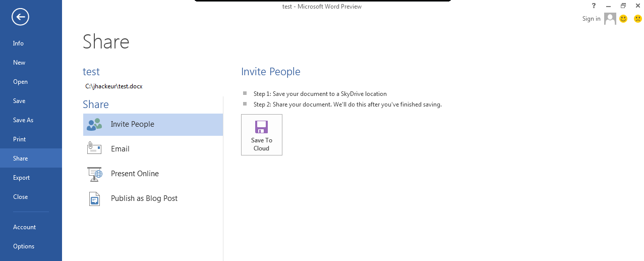Click Step 1 SkyDrive save instruction text

click(320, 94)
